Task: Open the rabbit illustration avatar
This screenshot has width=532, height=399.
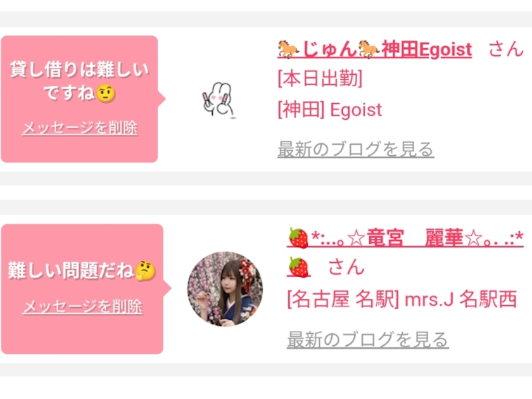Action: [218, 100]
